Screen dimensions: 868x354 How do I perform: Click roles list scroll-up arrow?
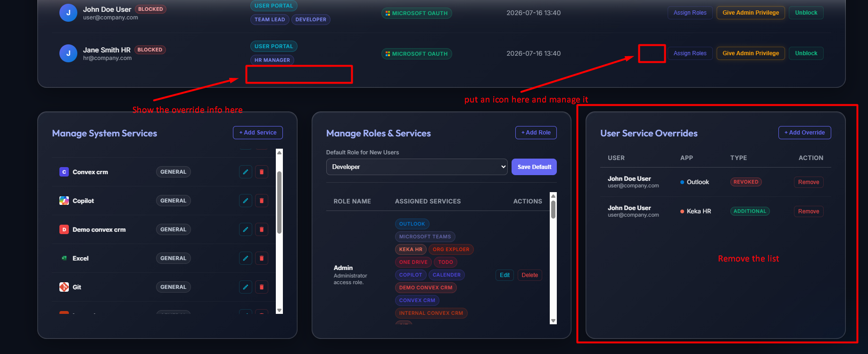(x=554, y=195)
